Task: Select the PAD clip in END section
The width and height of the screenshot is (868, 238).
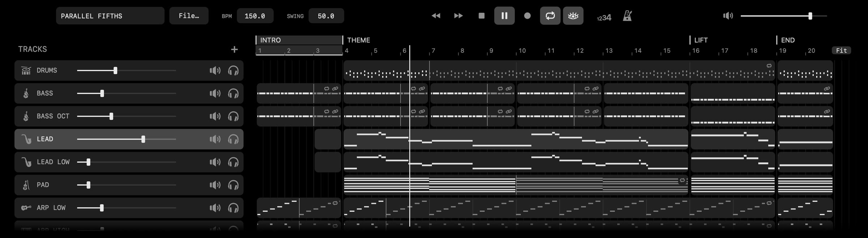Action: [805, 185]
